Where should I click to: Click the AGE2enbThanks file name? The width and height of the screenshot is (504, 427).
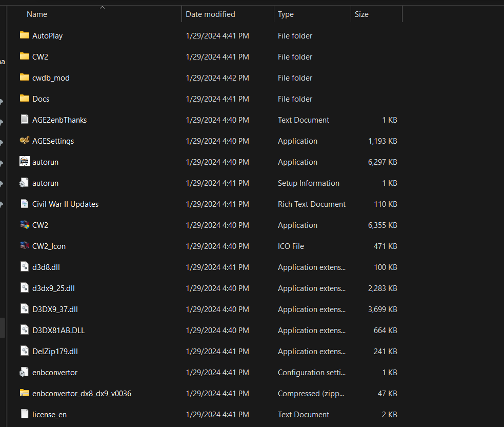(x=59, y=120)
